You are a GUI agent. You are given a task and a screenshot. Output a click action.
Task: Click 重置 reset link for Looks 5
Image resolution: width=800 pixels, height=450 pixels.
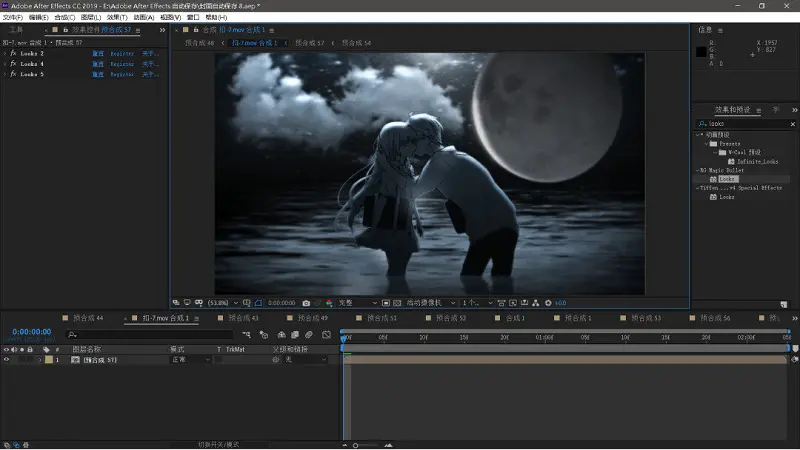98,74
